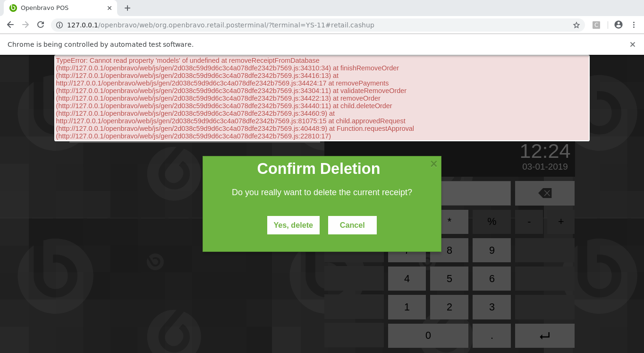Tap the minus (-) keypad key
This screenshot has height=353, width=644.
(x=529, y=222)
